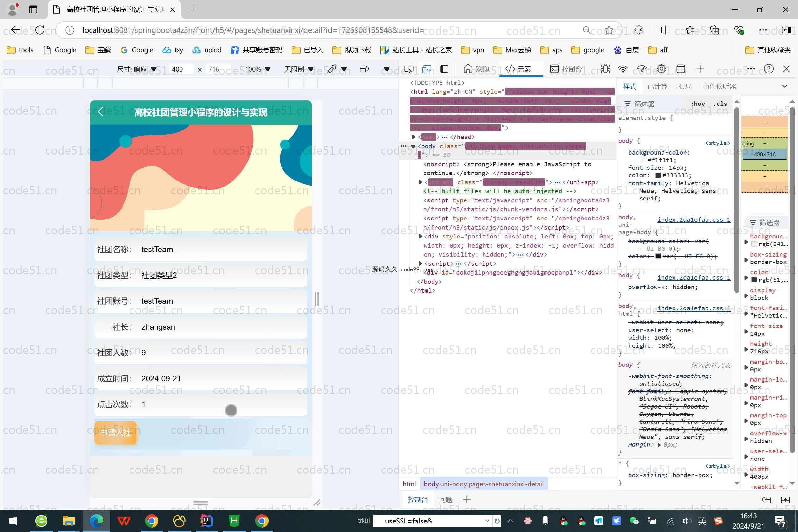
Task: Open Windows Start menu
Action: click(13, 521)
